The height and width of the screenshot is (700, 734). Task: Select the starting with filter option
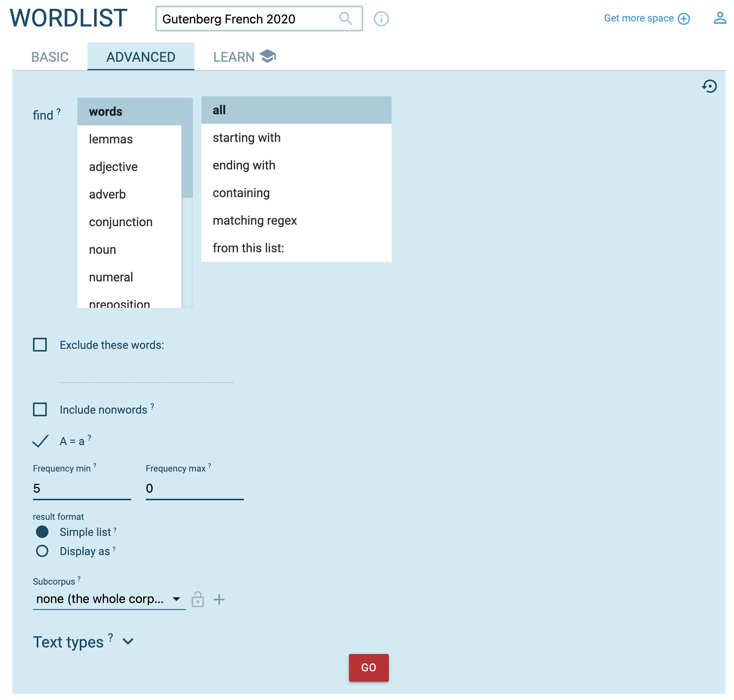click(296, 138)
